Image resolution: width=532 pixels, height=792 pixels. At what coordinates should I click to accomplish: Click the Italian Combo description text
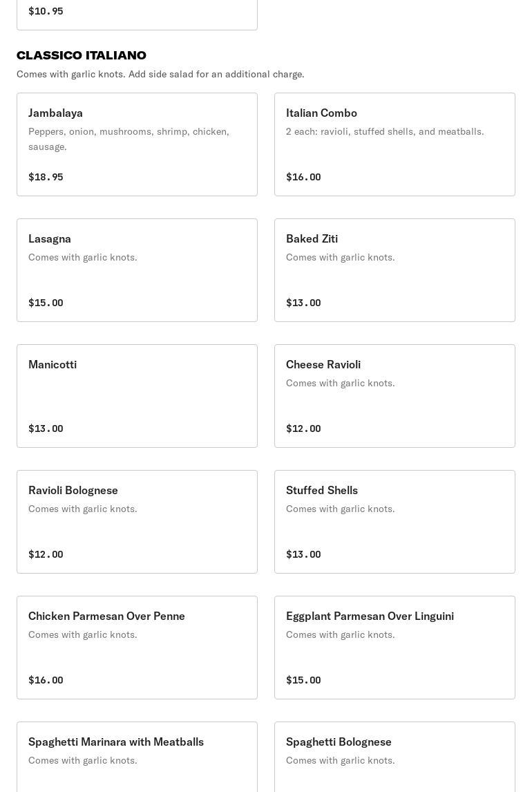click(385, 131)
